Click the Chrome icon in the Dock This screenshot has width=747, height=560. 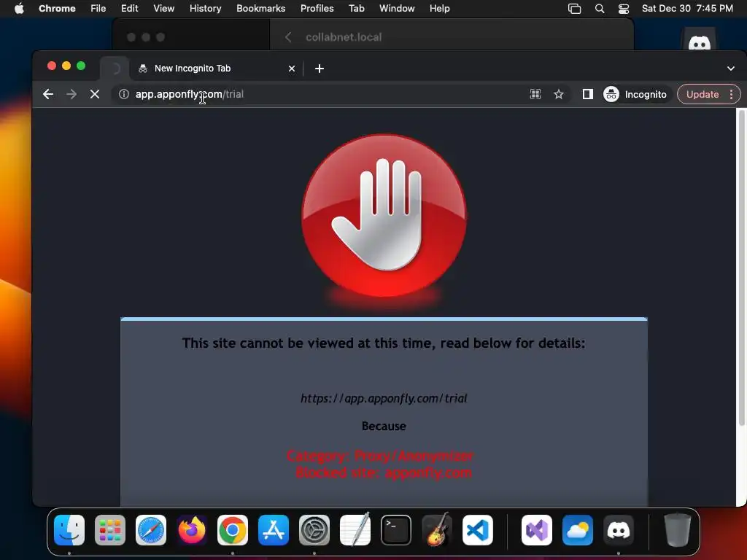click(x=233, y=530)
